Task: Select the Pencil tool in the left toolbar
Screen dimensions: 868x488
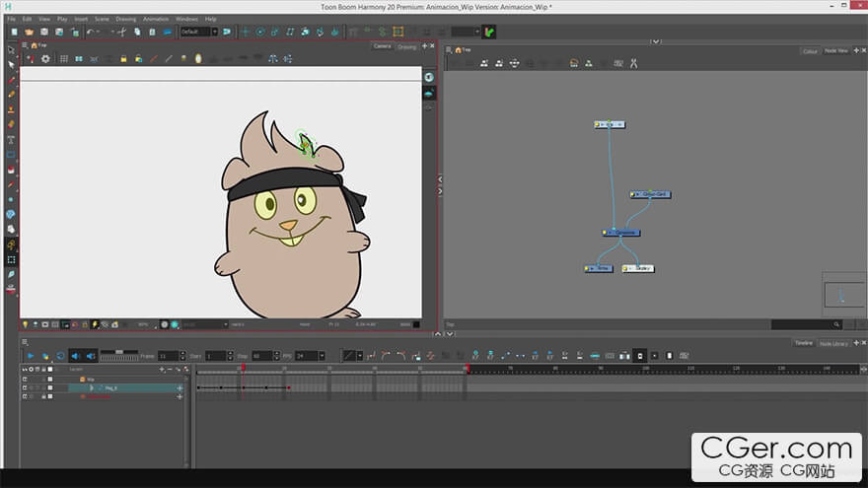Action: [11, 95]
